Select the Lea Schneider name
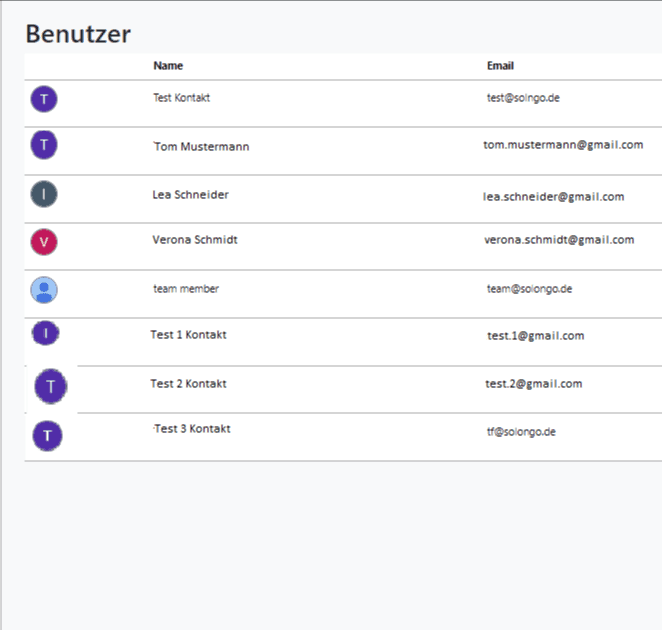The width and height of the screenshot is (662, 631). (x=190, y=195)
